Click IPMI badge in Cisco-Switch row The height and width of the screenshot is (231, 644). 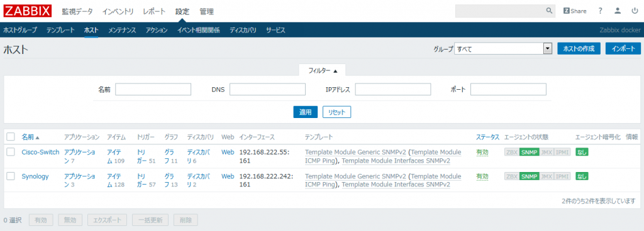562,152
